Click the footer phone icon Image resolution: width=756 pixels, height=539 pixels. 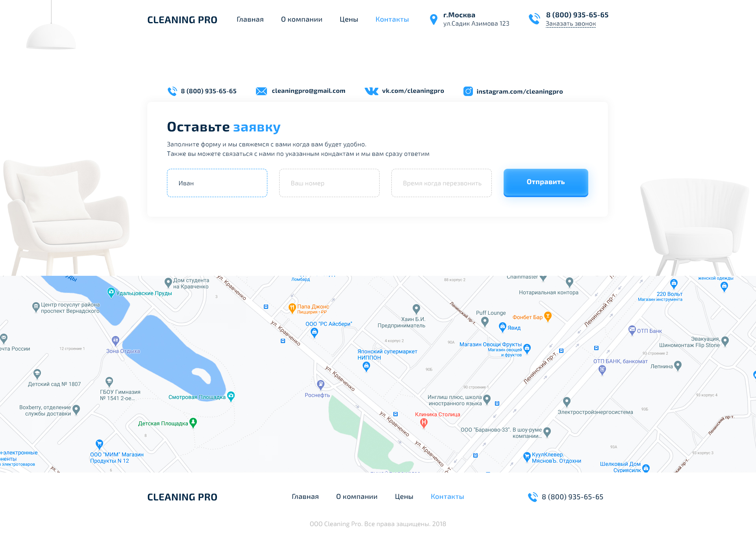(533, 497)
